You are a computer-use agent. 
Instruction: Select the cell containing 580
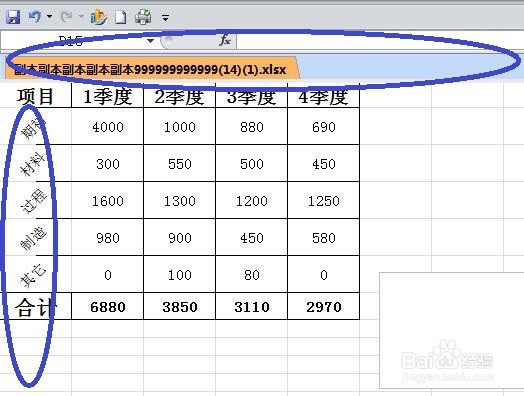(323, 237)
